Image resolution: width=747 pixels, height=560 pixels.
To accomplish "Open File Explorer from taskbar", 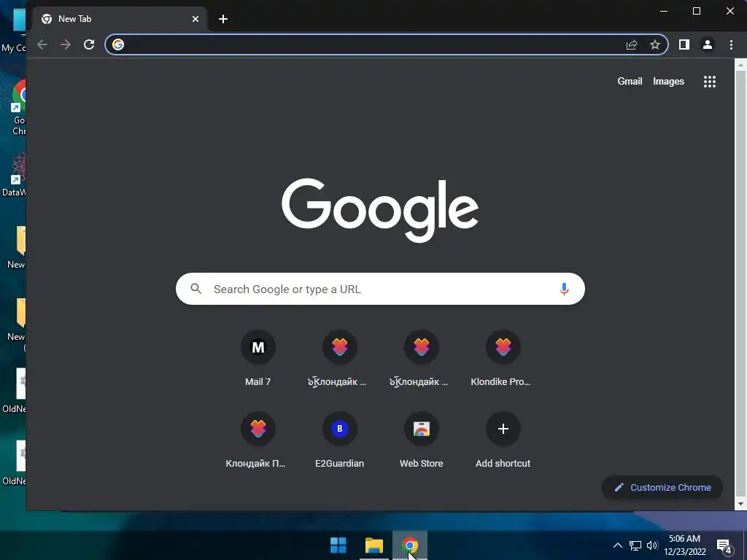I will [374, 545].
